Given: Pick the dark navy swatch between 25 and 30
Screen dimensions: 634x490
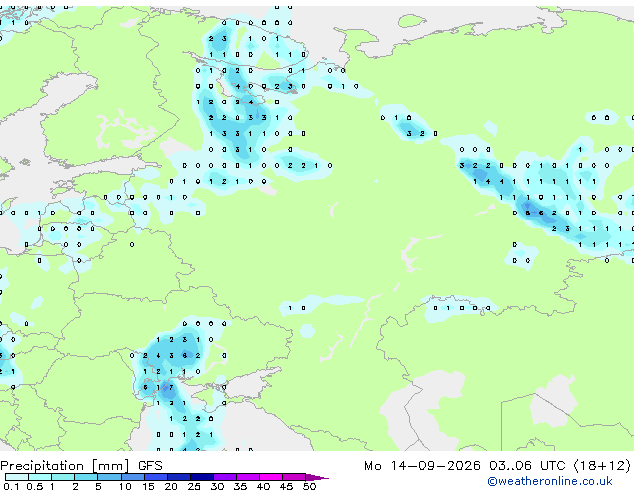Looking at the screenshot, I should coord(202,477).
